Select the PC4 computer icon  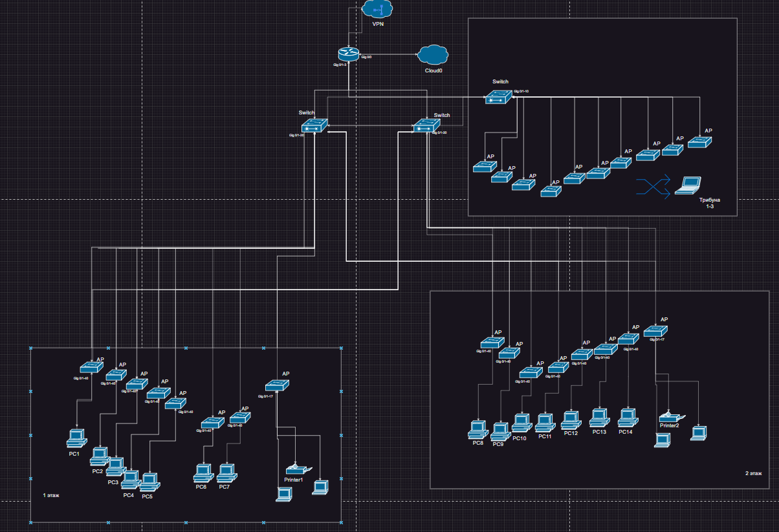click(131, 480)
